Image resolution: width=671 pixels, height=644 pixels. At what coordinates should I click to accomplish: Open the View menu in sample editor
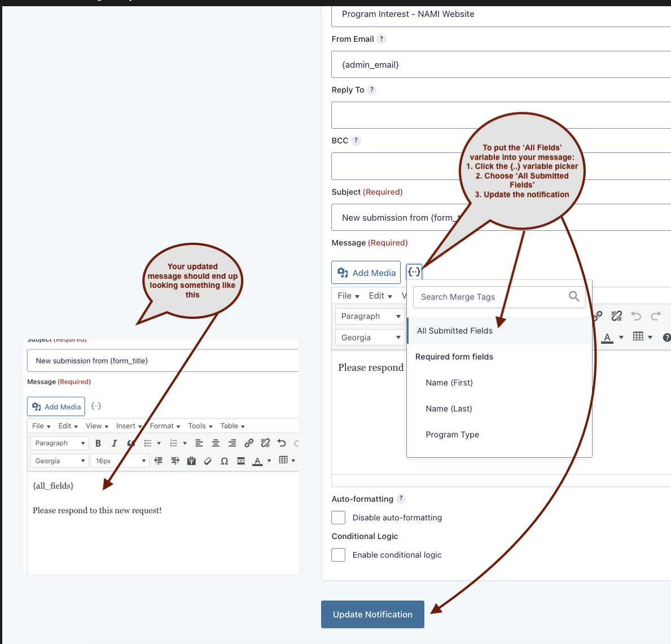[x=97, y=426]
